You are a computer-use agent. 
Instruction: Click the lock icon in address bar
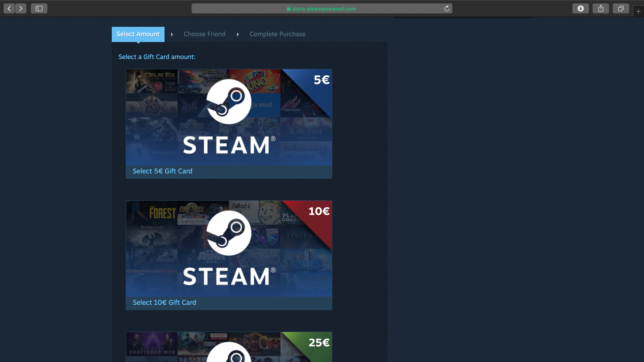tap(288, 9)
